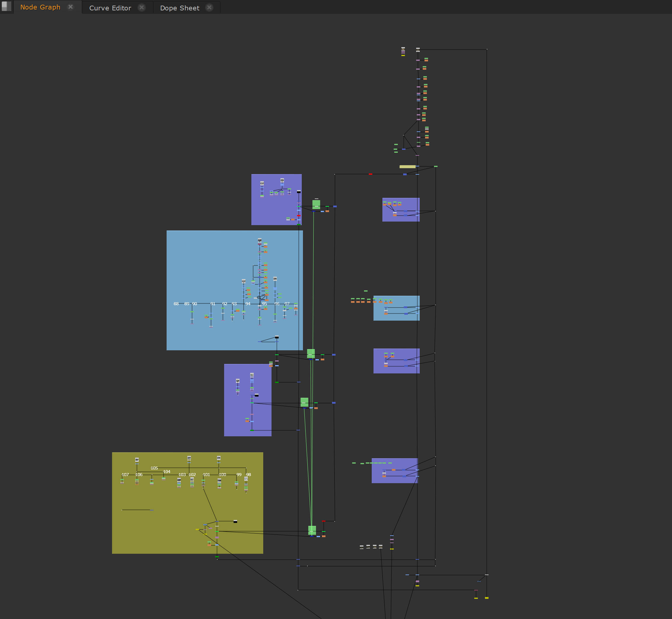Click the bookmark label 98
Screen dimensions: 672x619
point(248,475)
